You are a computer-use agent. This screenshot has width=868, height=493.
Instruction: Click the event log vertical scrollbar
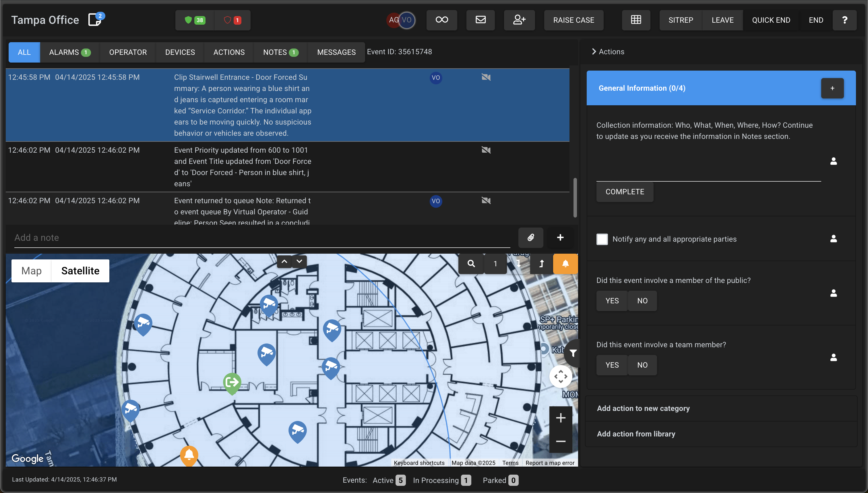(575, 198)
